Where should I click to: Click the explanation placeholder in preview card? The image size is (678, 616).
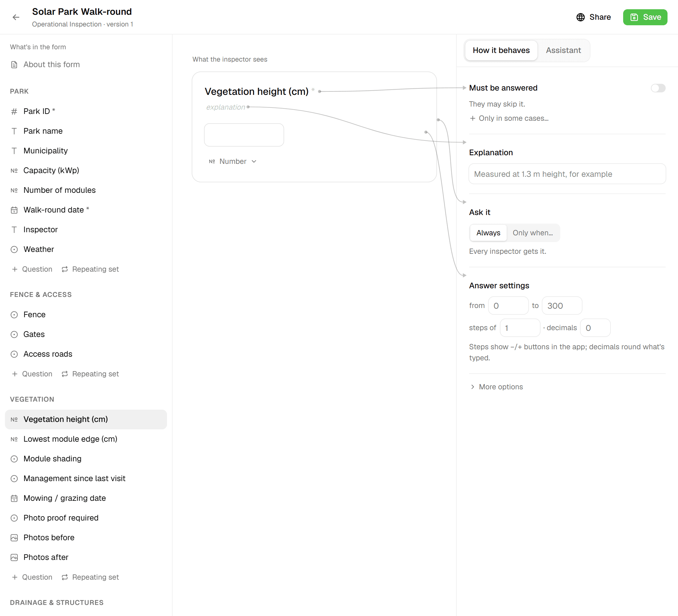(x=226, y=107)
